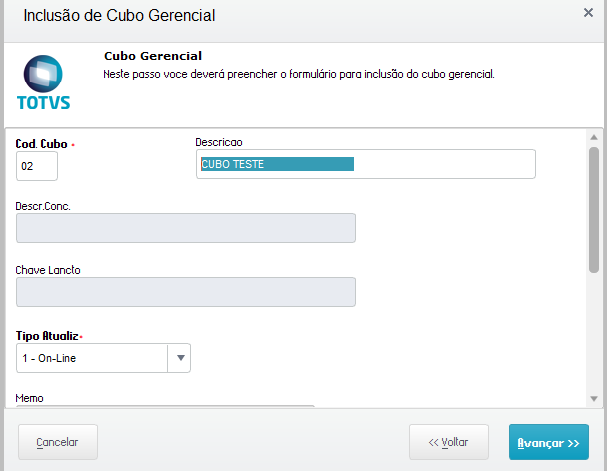Click the partially visible Memo field
Image resolution: width=607 pixels, height=471 pixels.
(165, 406)
